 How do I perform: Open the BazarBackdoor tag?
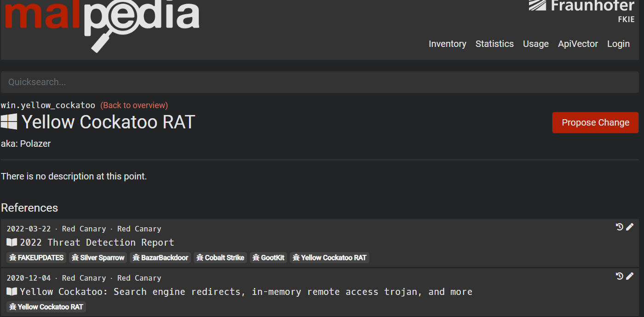tap(161, 258)
